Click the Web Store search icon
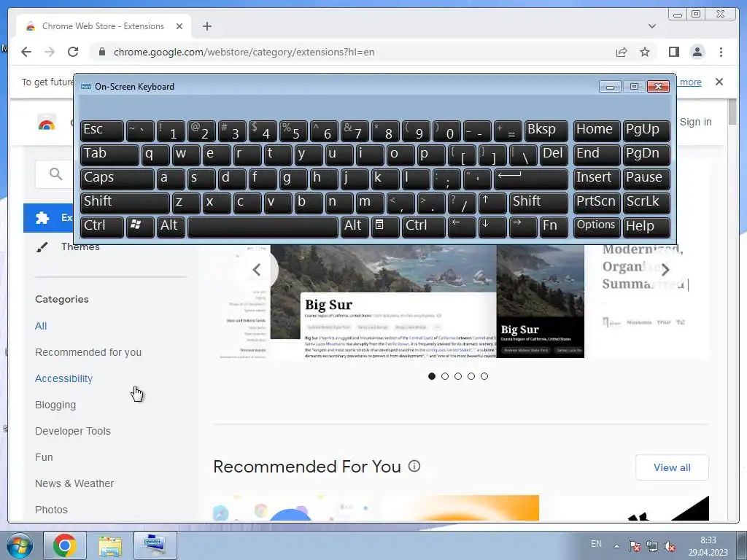 [55, 174]
